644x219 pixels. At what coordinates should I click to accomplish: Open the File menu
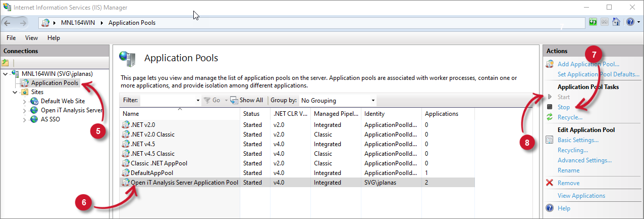point(11,38)
